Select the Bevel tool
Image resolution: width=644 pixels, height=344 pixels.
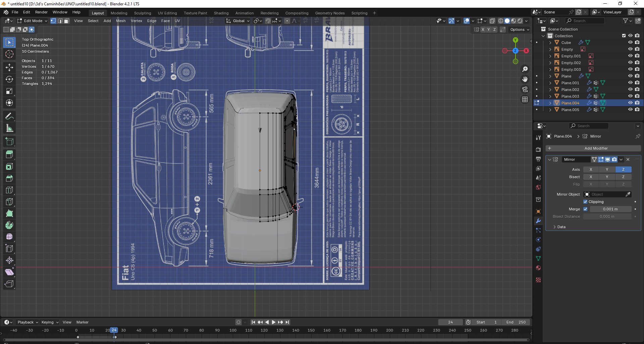[9, 178]
